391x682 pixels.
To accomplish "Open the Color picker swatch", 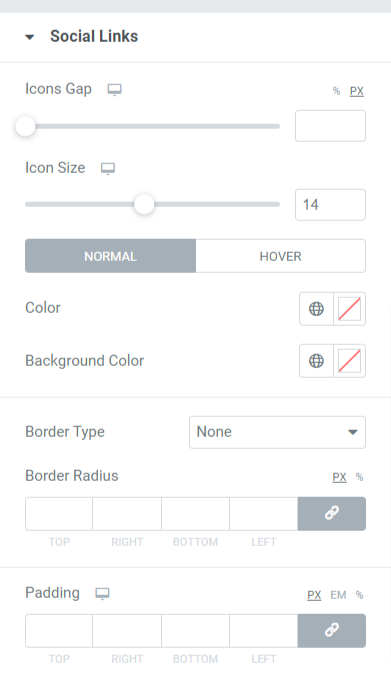I will 349,309.
